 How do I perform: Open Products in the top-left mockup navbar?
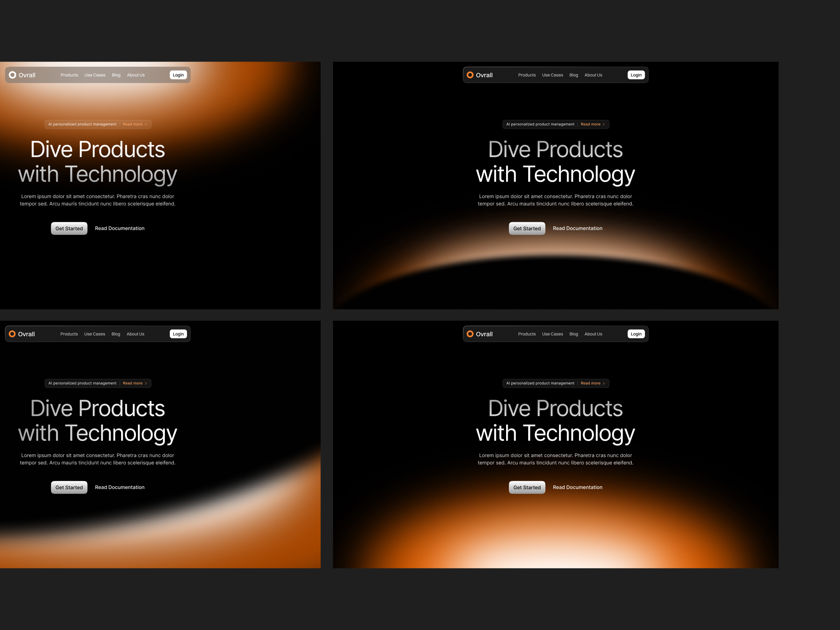click(70, 75)
